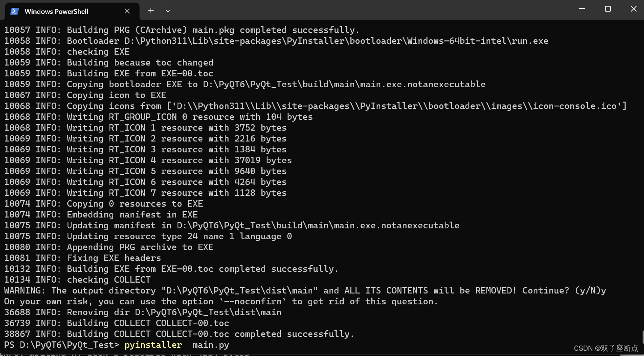644x356 pixels.
Task: Click the main.py argument on the prompt line
Action: (x=211, y=345)
